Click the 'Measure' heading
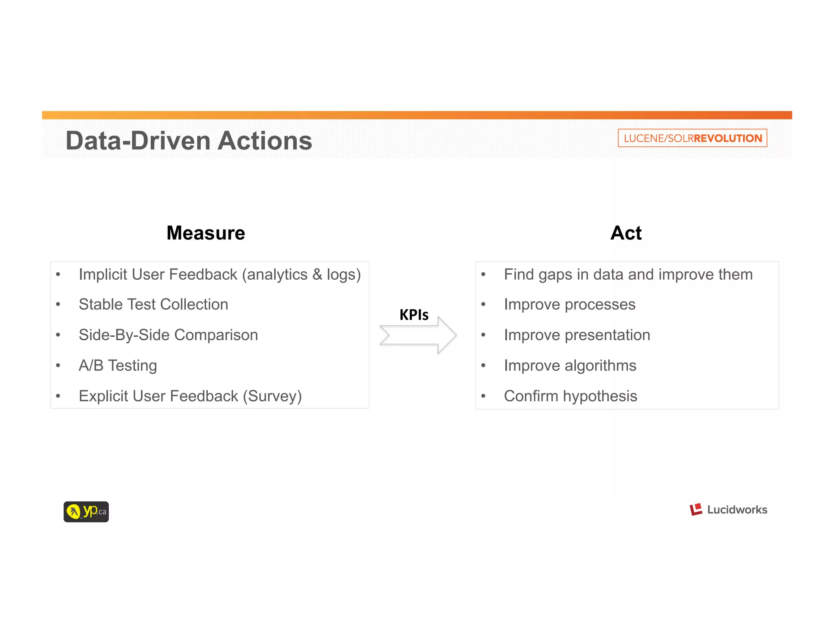The image size is (834, 644). coord(206,233)
